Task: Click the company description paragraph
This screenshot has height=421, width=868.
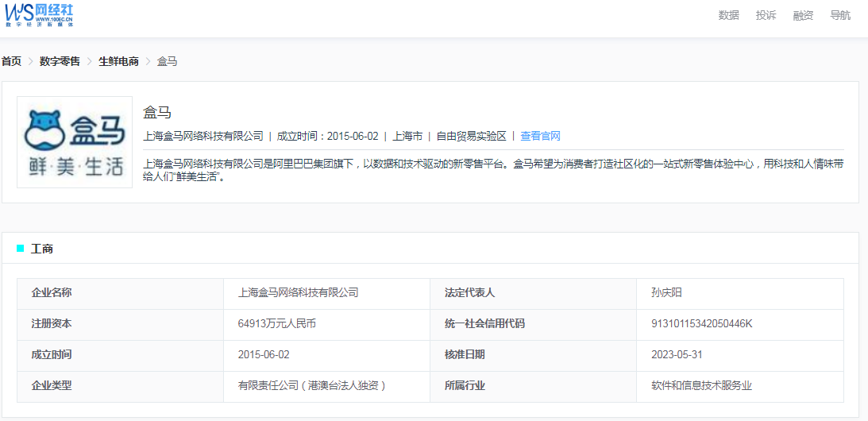Action: click(493, 171)
